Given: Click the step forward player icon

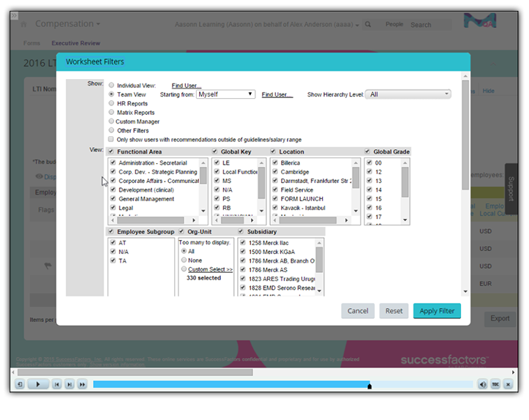Looking at the screenshot, I should pyautogui.click(x=70, y=384).
